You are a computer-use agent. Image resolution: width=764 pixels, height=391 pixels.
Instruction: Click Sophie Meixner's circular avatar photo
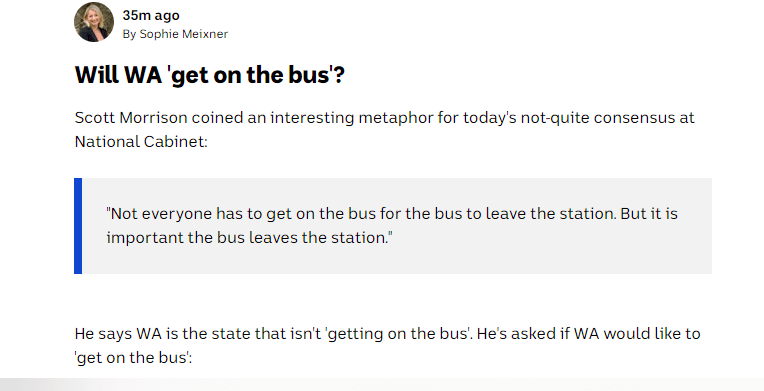[94, 22]
